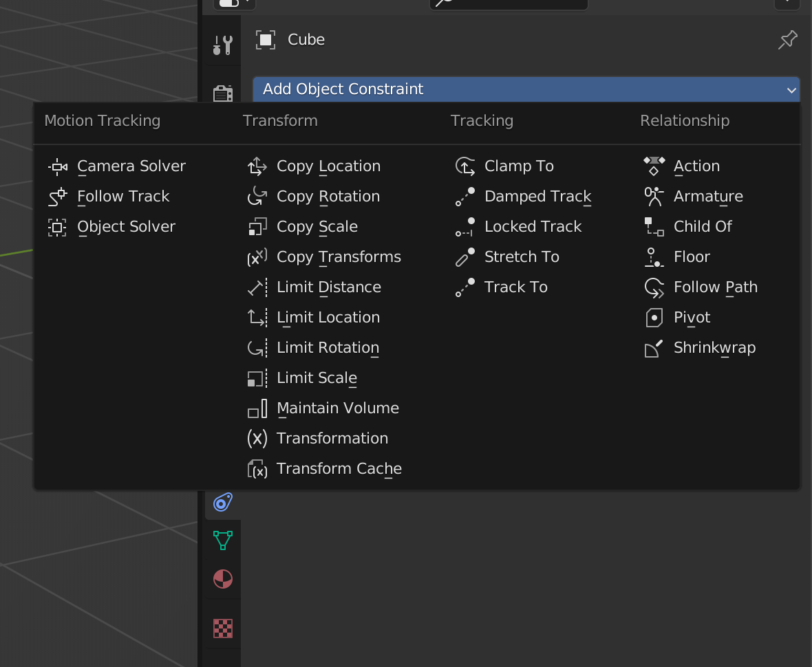Choose Transform Cache from the list
The image size is (812, 667).
tap(339, 469)
